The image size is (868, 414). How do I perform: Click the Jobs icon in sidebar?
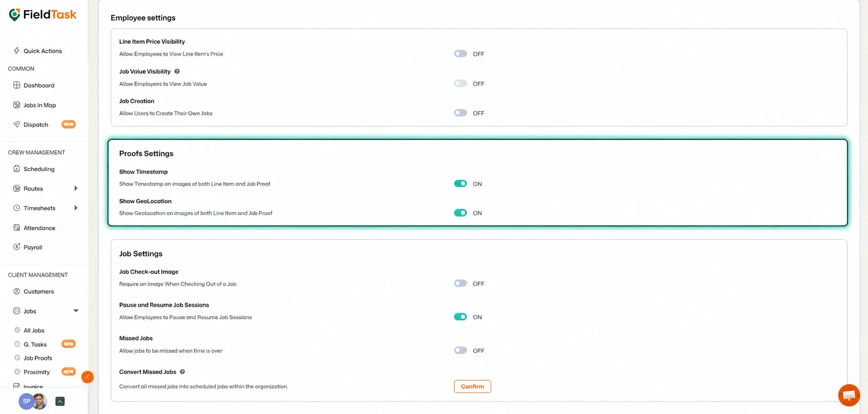[x=17, y=311]
